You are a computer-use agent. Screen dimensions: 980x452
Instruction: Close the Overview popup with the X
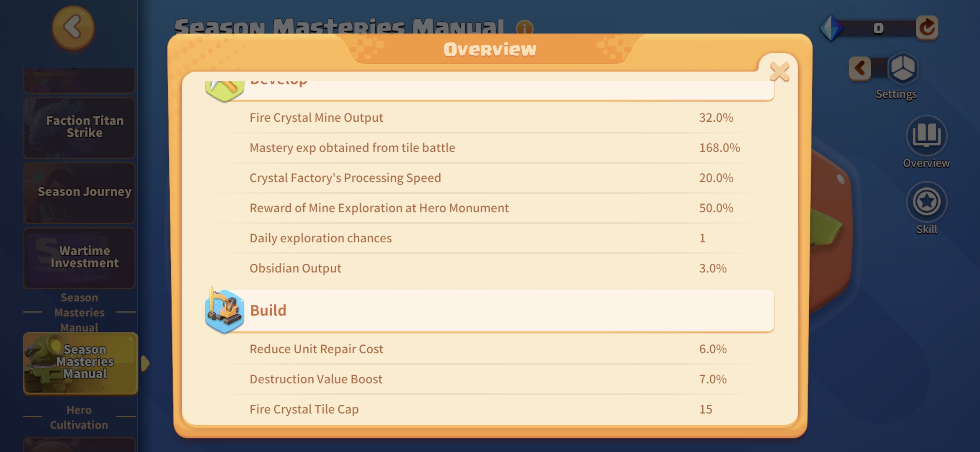click(779, 72)
